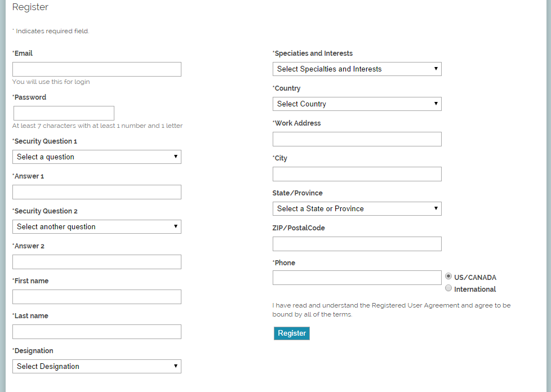551x392 pixels.
Task: Click the Answer 1 input field
Action: coord(97,192)
